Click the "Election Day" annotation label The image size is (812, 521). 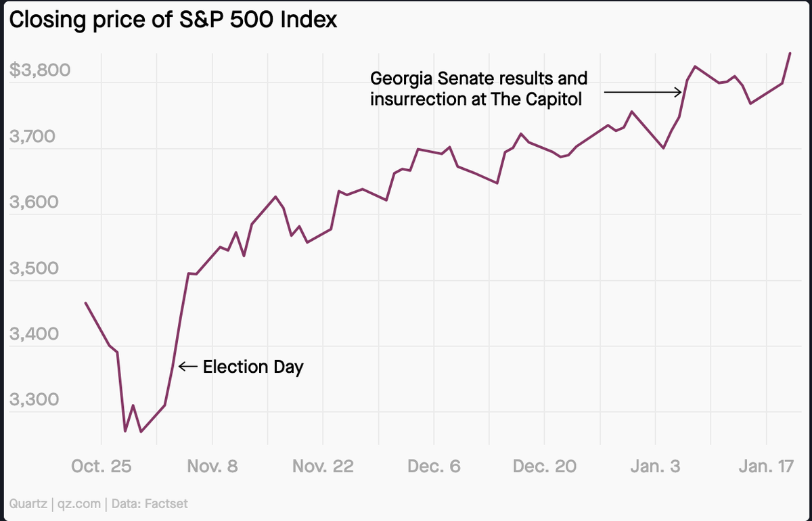point(253,367)
